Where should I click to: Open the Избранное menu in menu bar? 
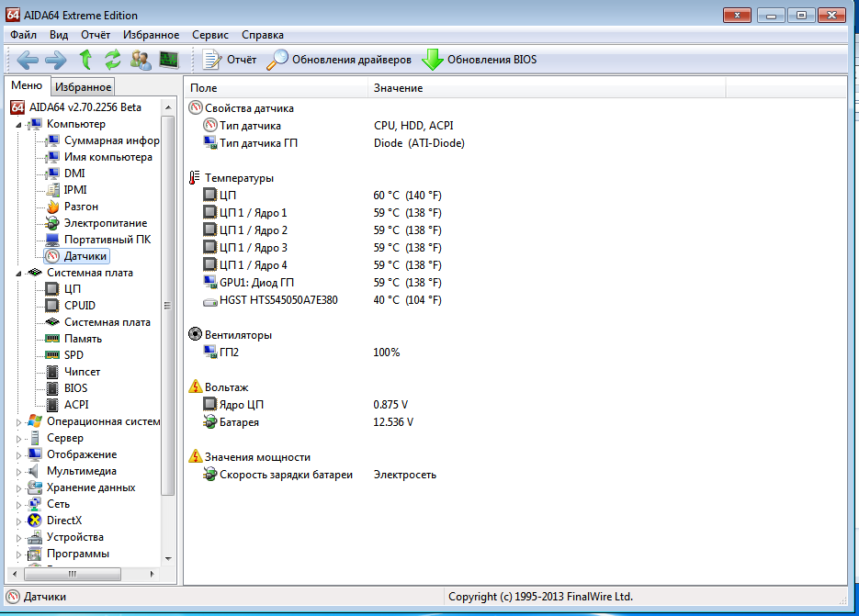[x=152, y=35]
